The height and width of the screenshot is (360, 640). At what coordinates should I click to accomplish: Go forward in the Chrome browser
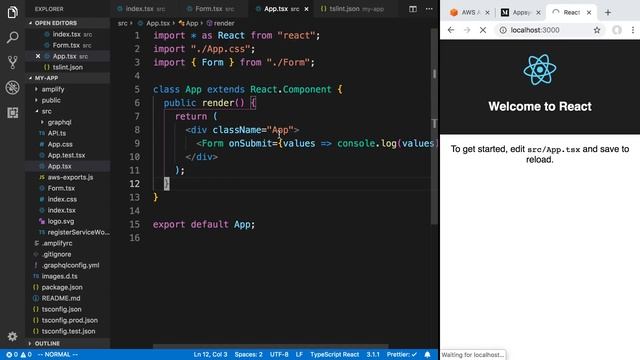point(467,30)
